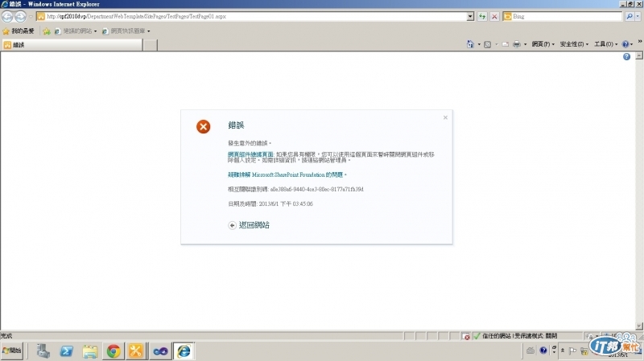Click the Action Center flag tray icon

pos(573,351)
